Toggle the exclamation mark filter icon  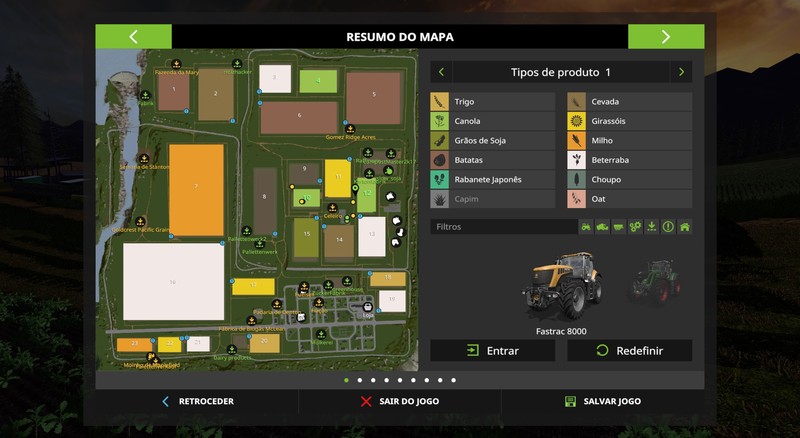(668, 227)
